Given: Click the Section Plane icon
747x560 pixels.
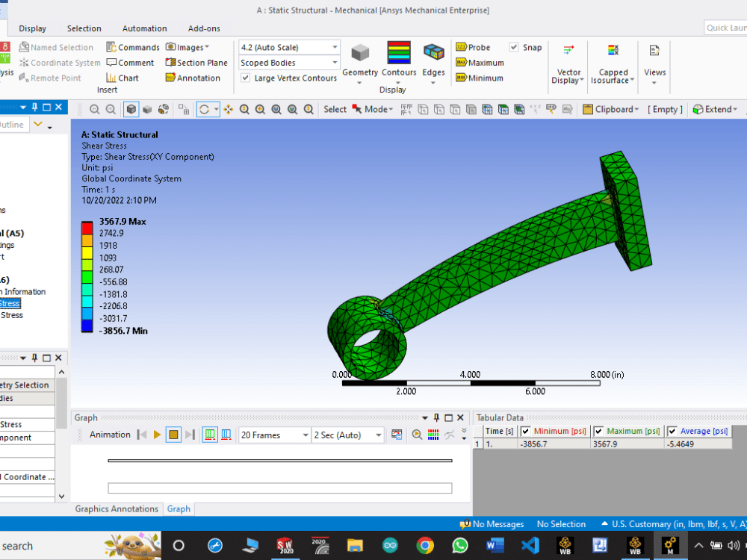Looking at the screenshot, I should pos(196,62).
